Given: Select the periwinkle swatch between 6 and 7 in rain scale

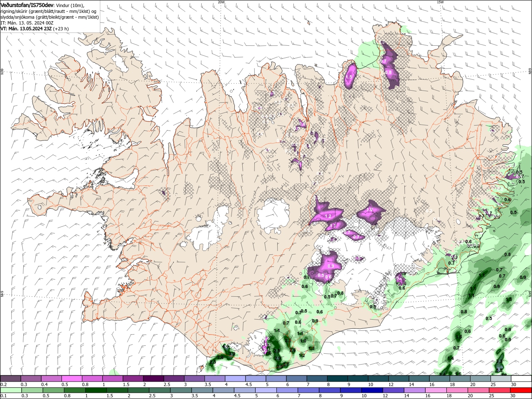Looking at the screenshot, I should pyautogui.click(x=287, y=390).
